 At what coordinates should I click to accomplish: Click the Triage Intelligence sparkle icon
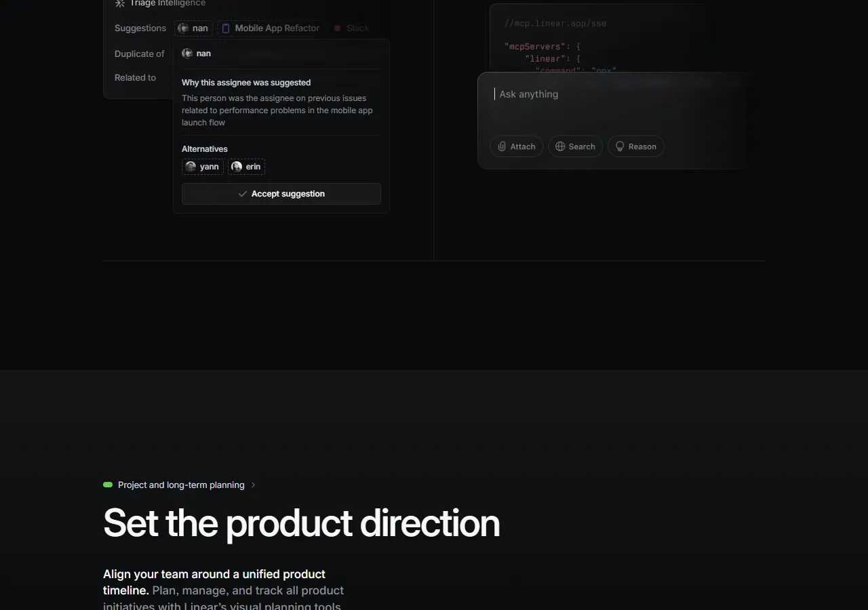(119, 3)
